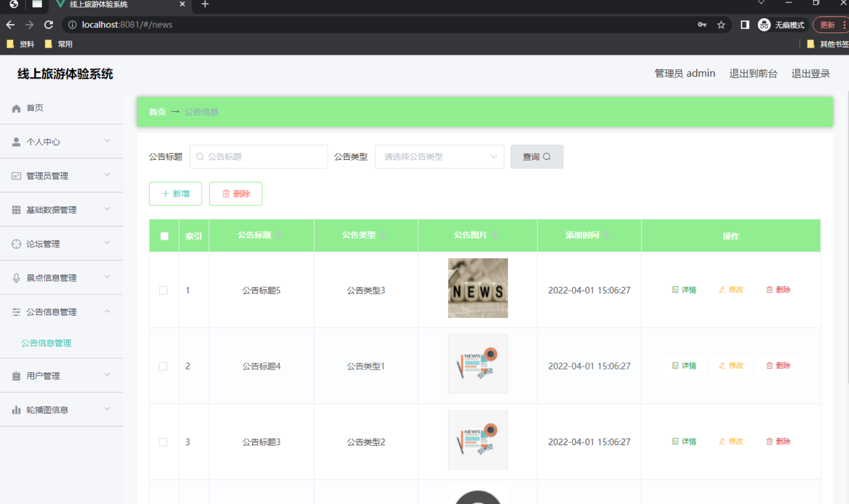849x504 pixels.
Task: Click 首页 in the breadcrumb
Action: 157,112
